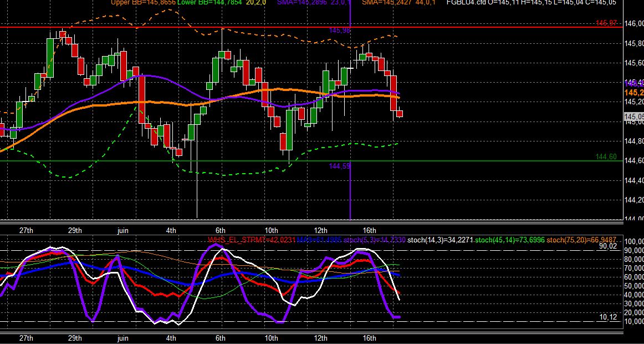Click 'juin' on the price chart date axis

(x=122, y=231)
